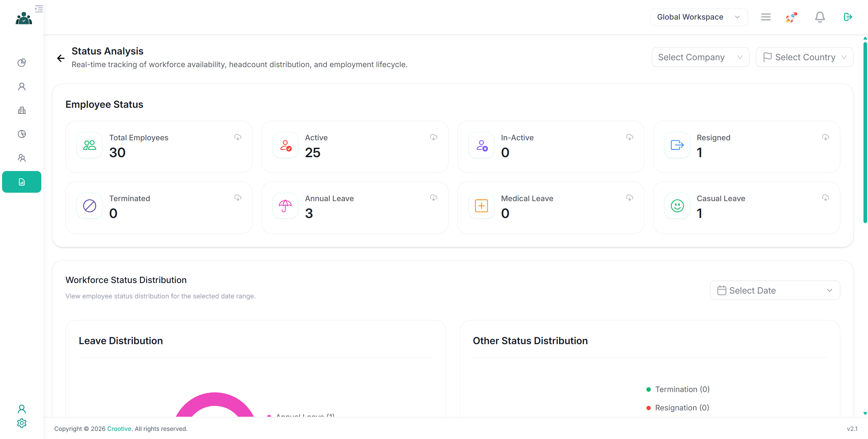Open the company building sidebar icon
This screenshot has width=868, height=439.
click(22, 110)
